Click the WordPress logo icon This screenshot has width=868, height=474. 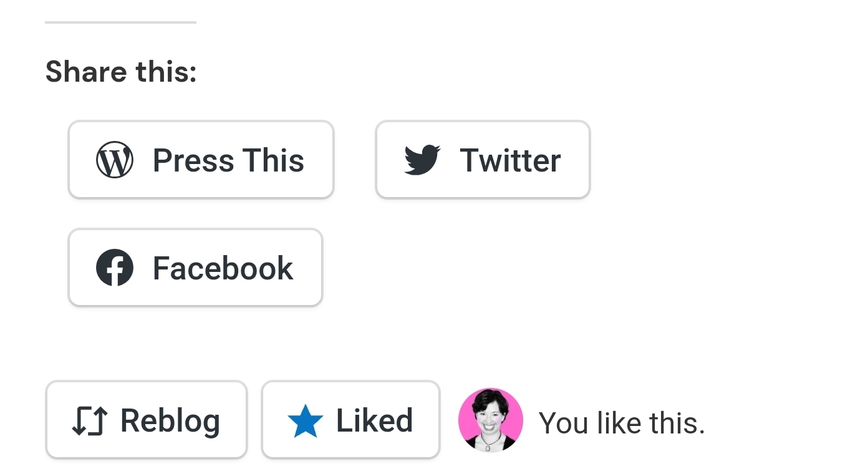[115, 160]
